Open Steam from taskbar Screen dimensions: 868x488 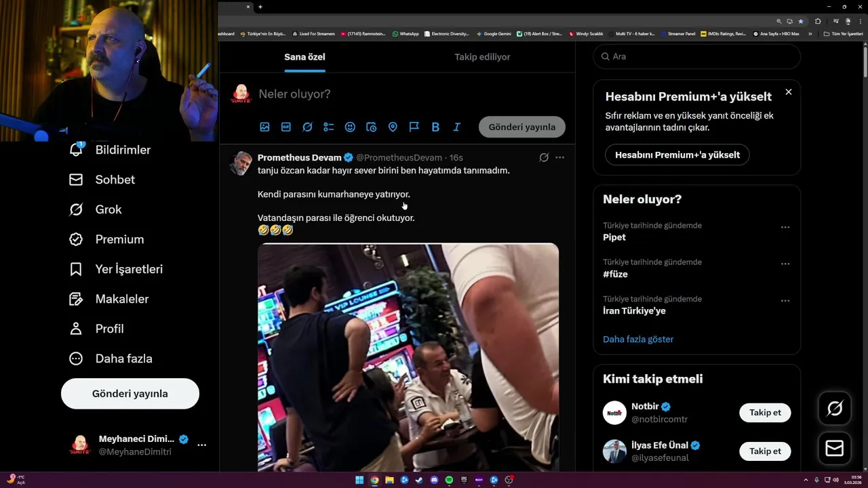click(420, 480)
